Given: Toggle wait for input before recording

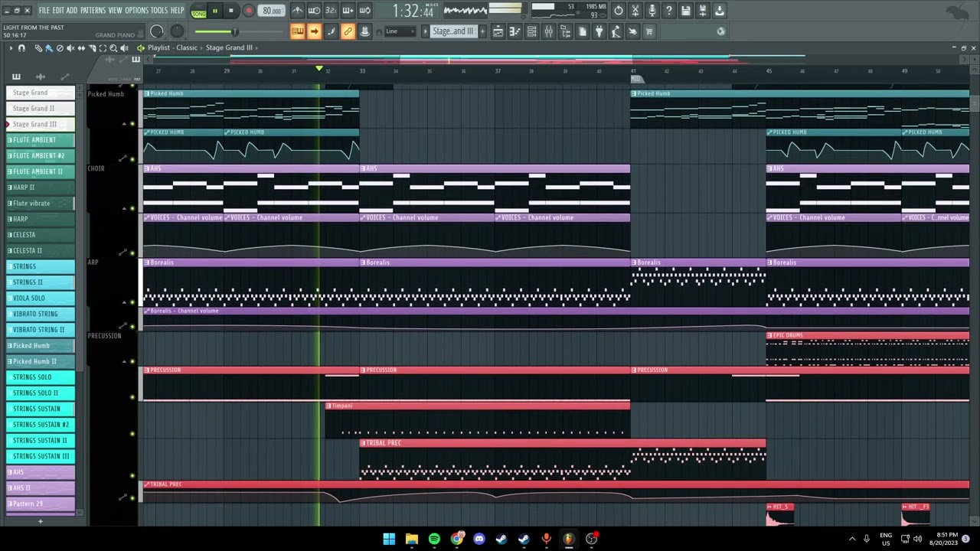Looking at the screenshot, I should 314,11.
